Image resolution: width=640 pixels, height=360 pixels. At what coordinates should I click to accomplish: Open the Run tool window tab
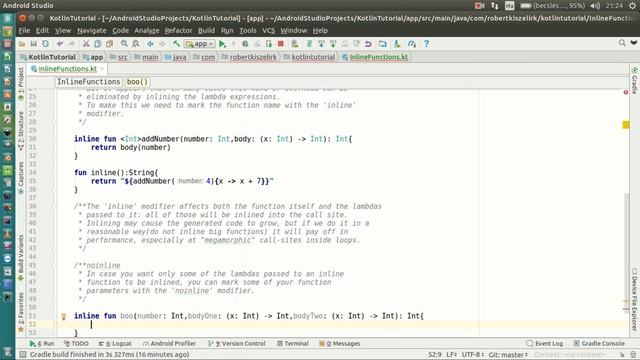(42, 344)
